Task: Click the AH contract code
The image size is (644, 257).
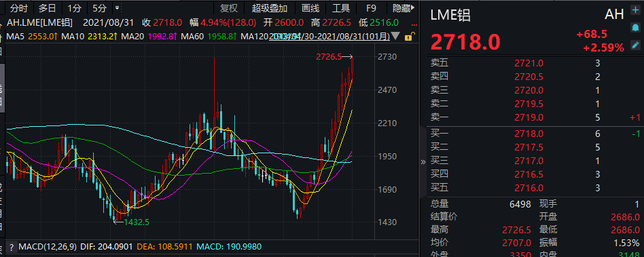Action: click(614, 14)
